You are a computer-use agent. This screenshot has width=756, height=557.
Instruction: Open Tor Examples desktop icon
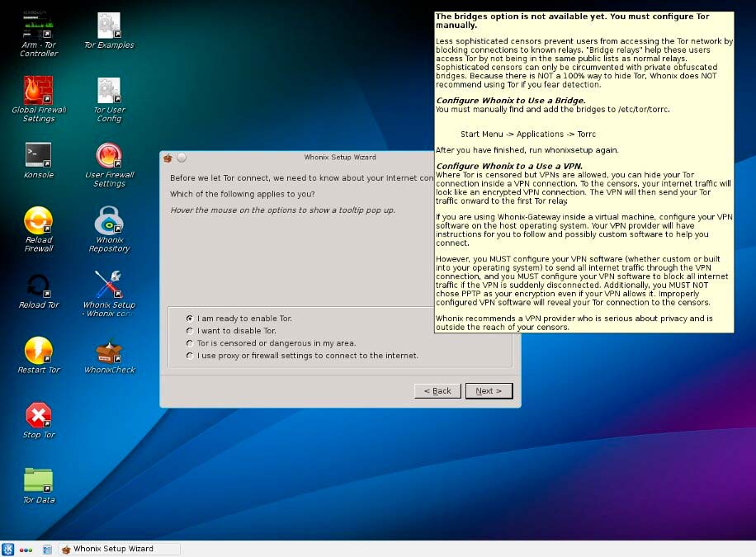[109, 26]
